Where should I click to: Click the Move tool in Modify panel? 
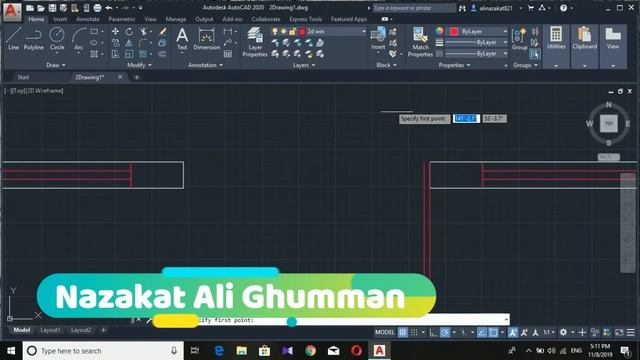point(116,31)
